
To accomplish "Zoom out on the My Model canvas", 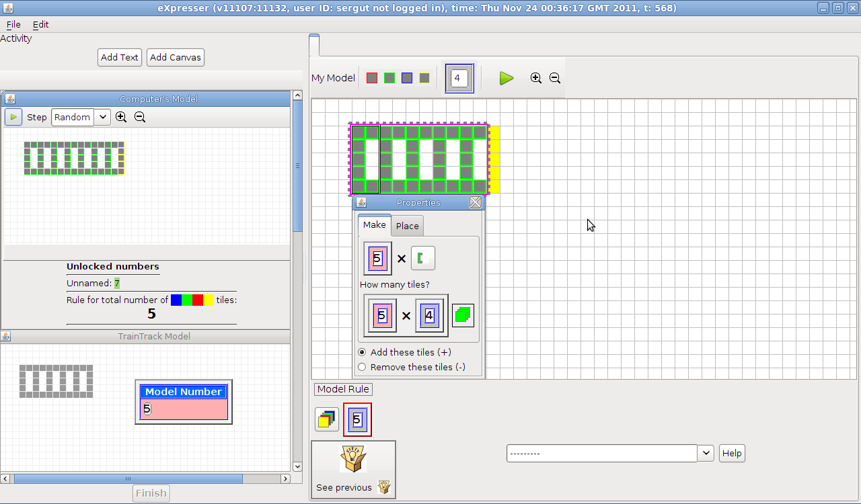I will tap(555, 78).
